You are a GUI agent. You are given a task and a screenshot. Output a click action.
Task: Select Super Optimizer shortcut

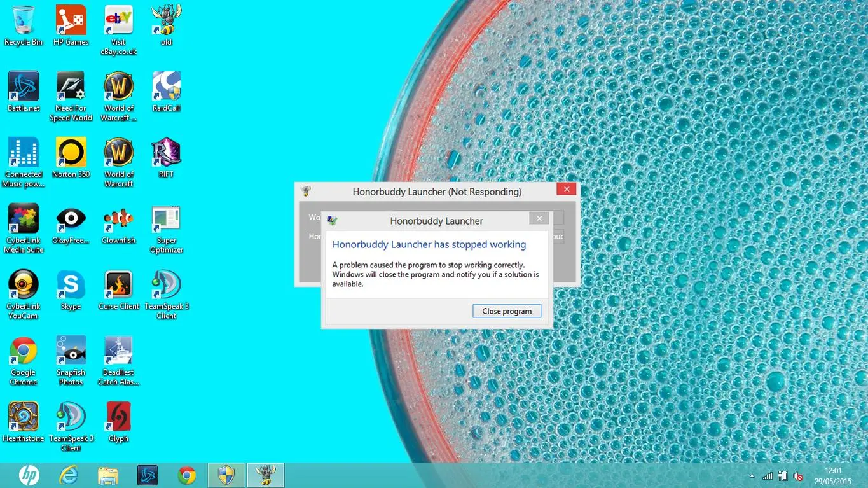tap(166, 228)
